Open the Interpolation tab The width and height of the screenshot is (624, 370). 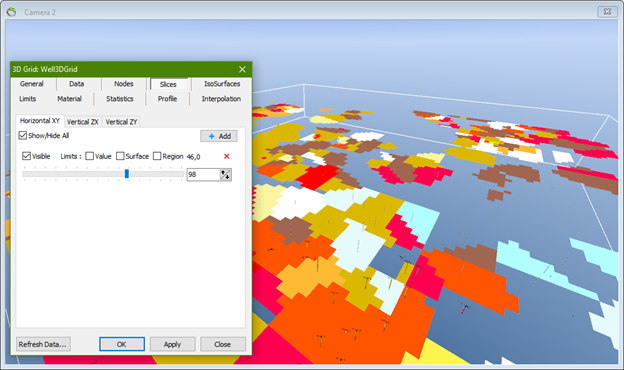(221, 99)
